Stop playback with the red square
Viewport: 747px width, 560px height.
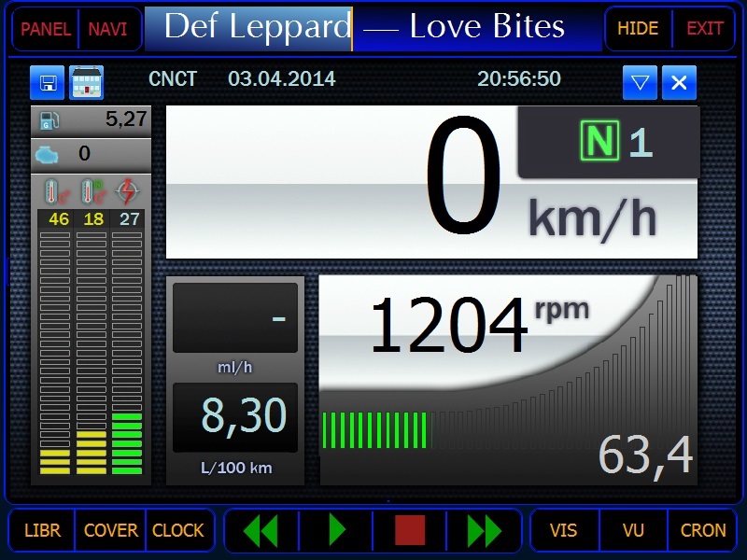pyautogui.click(x=410, y=530)
